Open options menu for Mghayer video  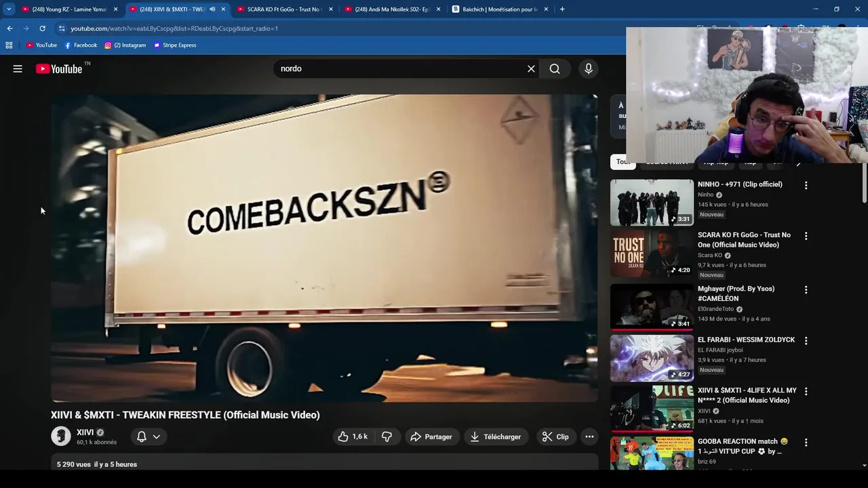pyautogui.click(x=806, y=289)
